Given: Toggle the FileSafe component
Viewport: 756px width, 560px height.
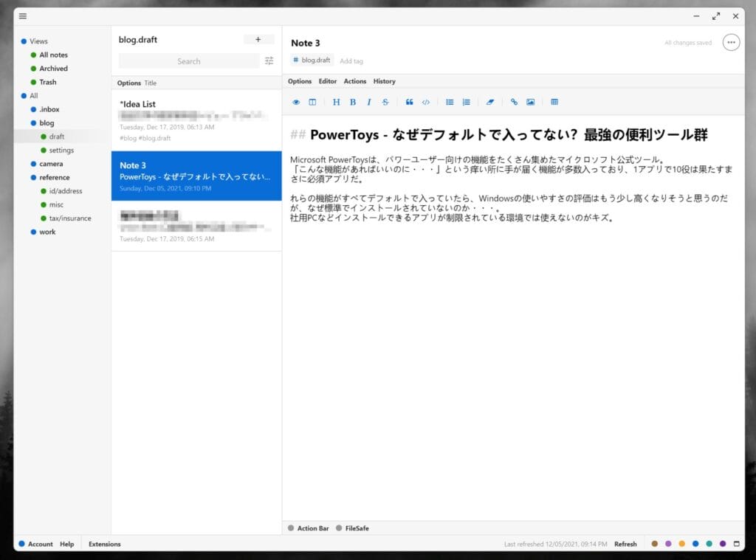Looking at the screenshot, I should click(352, 528).
